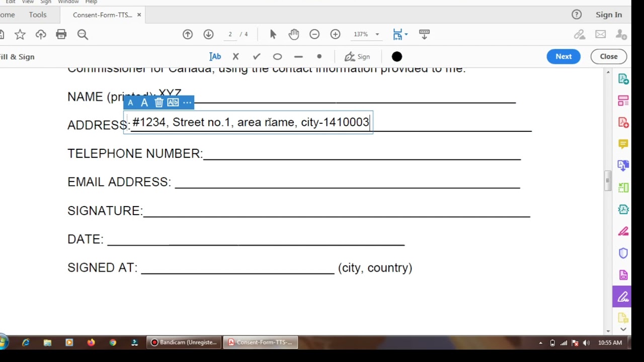
Task: Zoom out with the minus button
Action: point(314,34)
